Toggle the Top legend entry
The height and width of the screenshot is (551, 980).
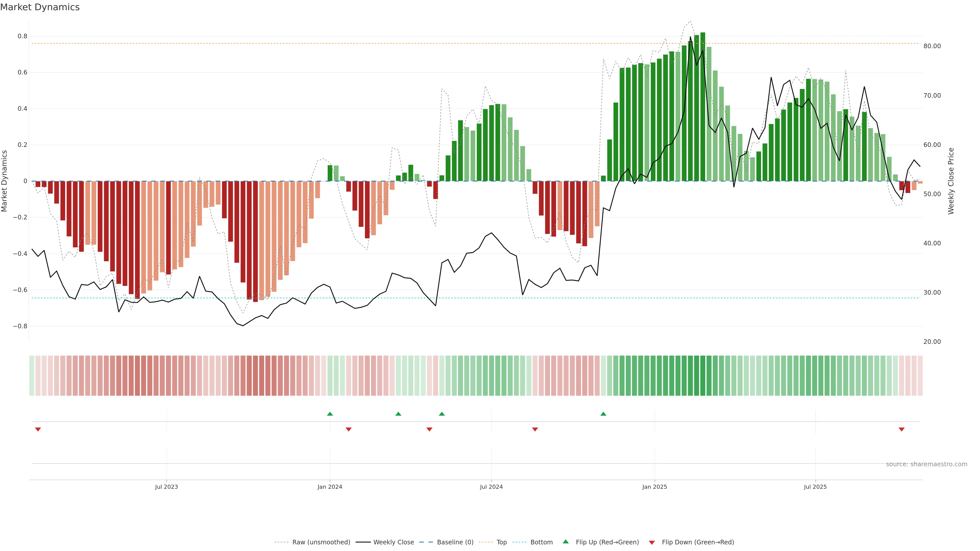coord(501,542)
